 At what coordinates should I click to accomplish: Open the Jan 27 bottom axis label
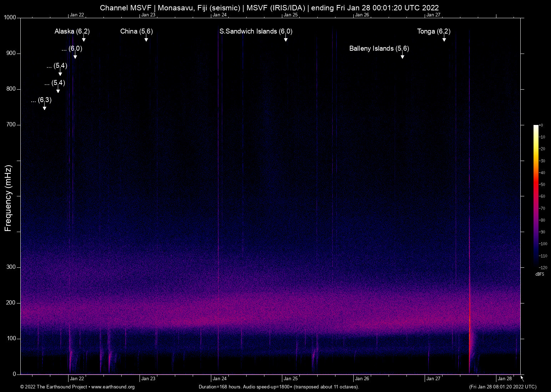pos(433,378)
